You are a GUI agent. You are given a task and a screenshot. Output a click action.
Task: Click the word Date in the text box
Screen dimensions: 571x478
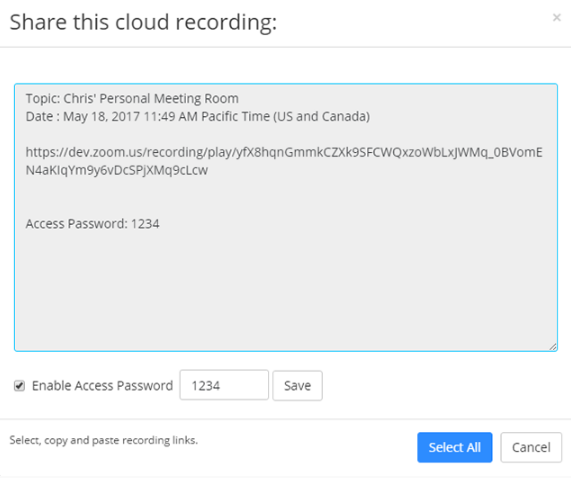coord(39,116)
